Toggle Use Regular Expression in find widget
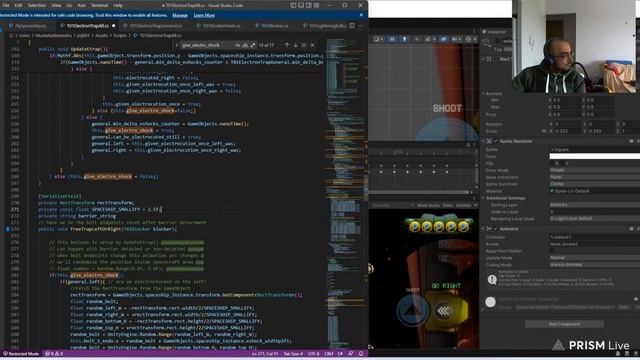The image size is (640, 360). 253,45
